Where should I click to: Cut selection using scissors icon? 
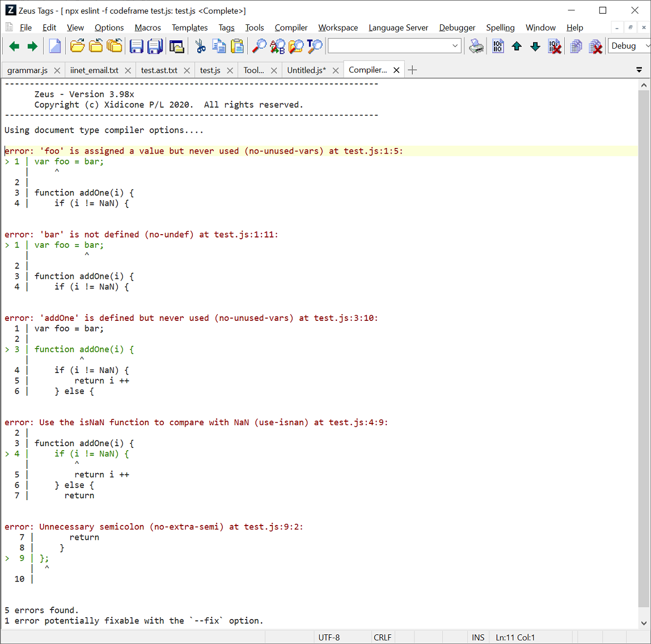click(201, 46)
